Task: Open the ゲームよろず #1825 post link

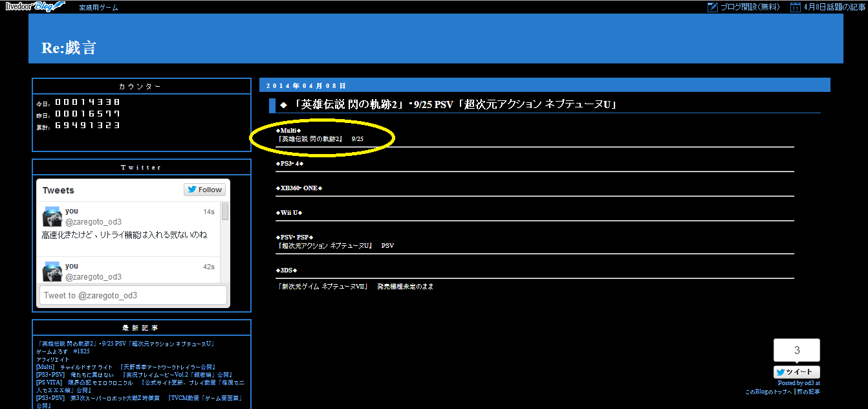Action: (x=63, y=351)
